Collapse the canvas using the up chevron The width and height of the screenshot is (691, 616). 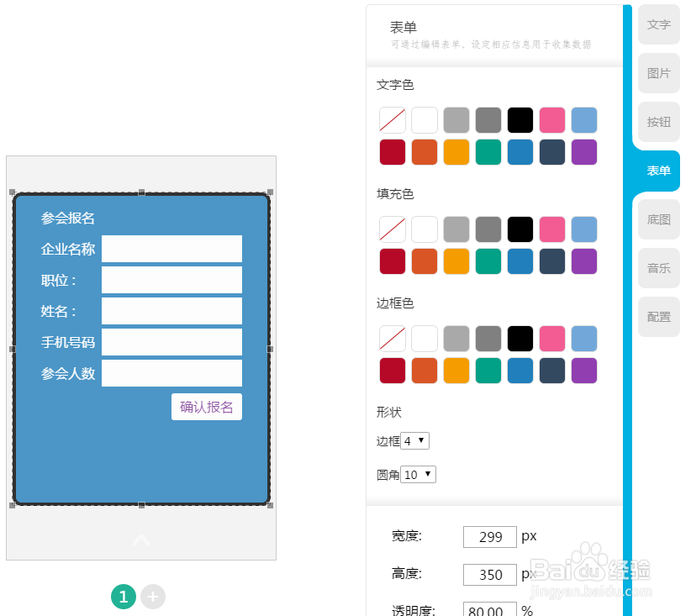pos(140,540)
